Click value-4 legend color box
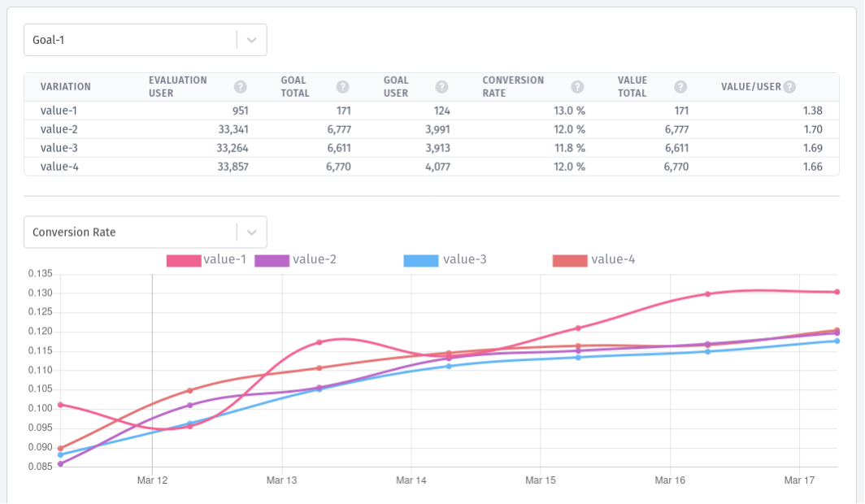Image resolution: width=865 pixels, height=504 pixels. pos(569,260)
